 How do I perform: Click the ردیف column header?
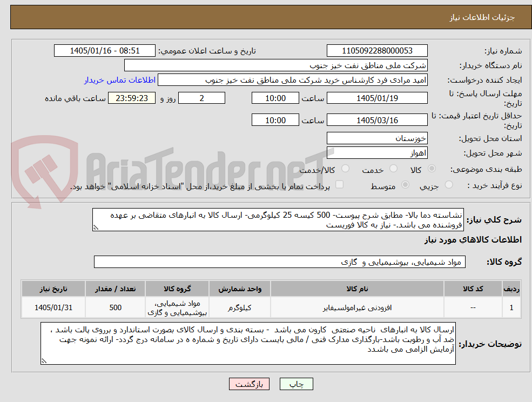click(x=511, y=289)
